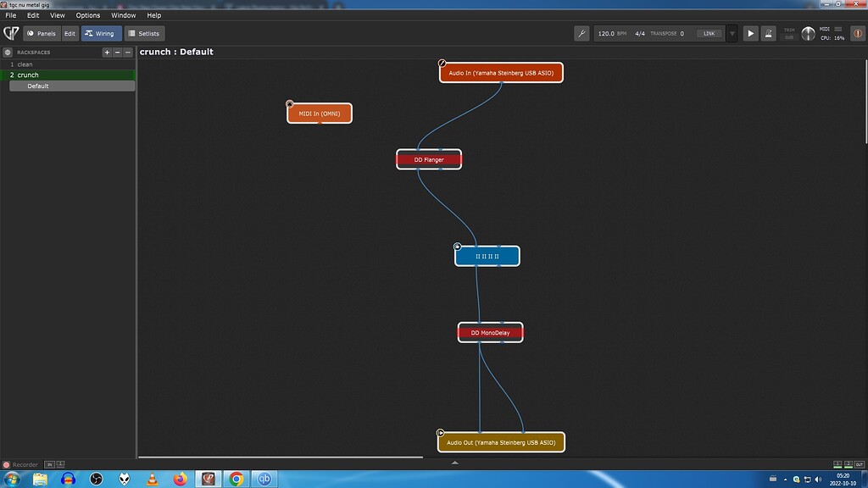Click the add rackspace plus icon
The height and width of the screenshot is (488, 868).
click(x=107, y=53)
